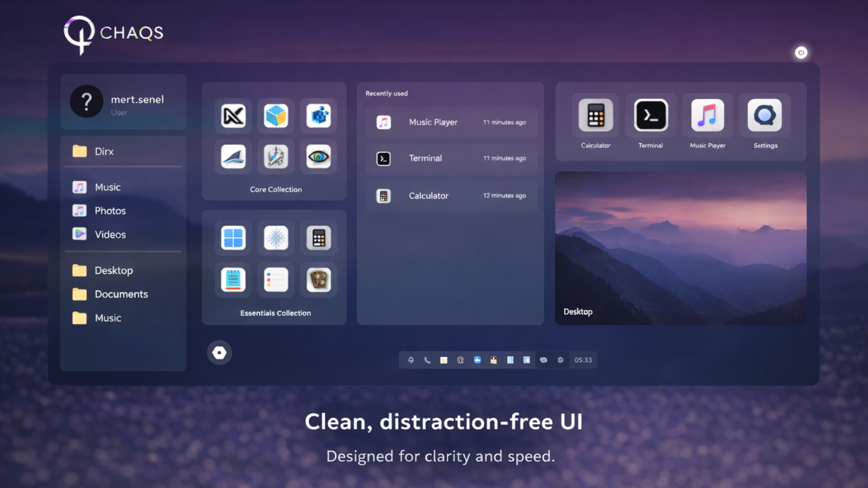Expand the Dirx folder entry
The image size is (868, 488).
tap(104, 151)
